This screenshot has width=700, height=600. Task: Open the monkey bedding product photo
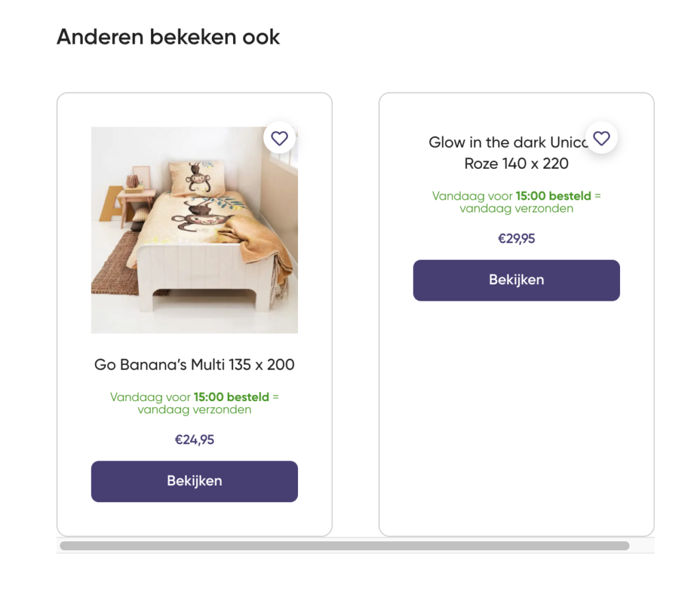(194, 230)
